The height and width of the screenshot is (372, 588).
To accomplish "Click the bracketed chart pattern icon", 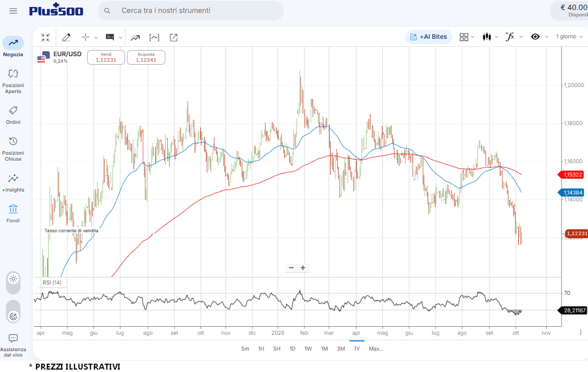I will (154, 37).
